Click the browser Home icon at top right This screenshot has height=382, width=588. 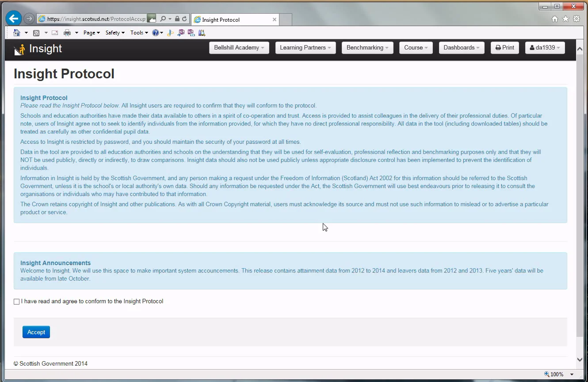point(555,19)
